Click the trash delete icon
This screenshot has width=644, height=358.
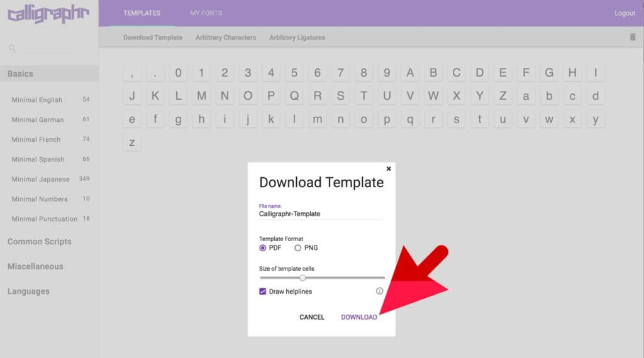coord(633,37)
